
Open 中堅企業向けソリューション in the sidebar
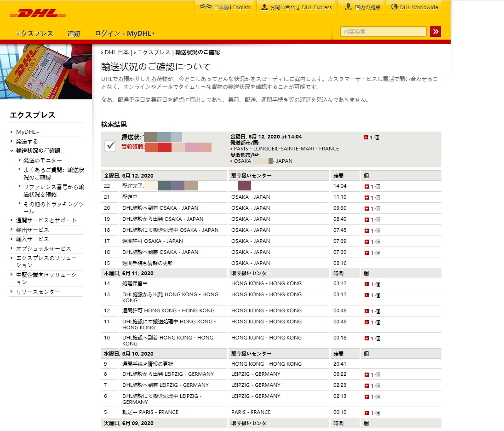point(46,279)
